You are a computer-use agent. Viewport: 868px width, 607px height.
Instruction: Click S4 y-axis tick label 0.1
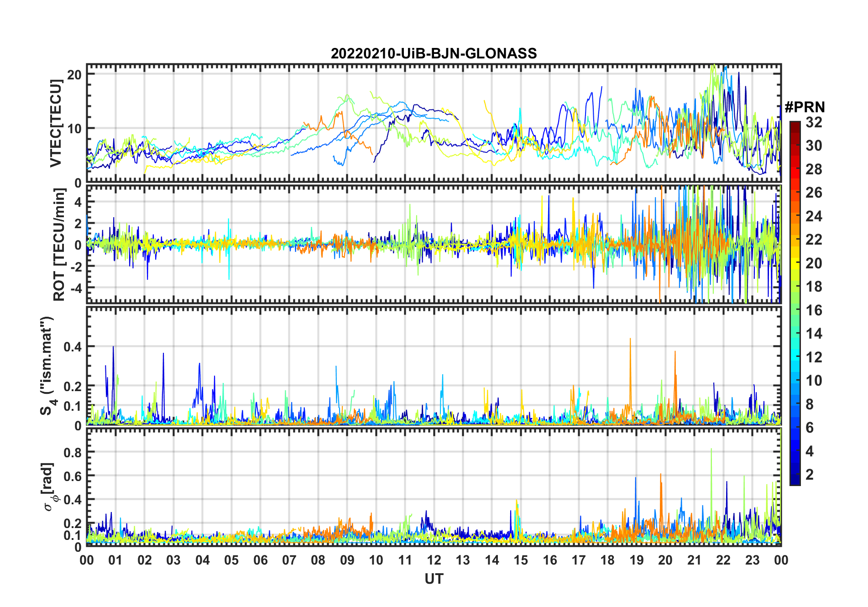pyautogui.click(x=73, y=406)
